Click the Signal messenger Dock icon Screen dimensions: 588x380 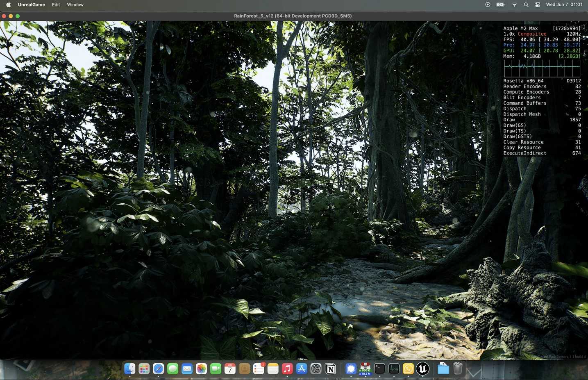pyautogui.click(x=351, y=369)
